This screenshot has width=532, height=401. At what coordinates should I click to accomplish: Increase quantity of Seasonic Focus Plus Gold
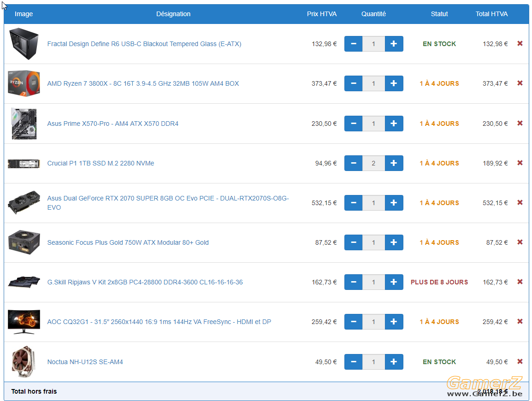(394, 242)
